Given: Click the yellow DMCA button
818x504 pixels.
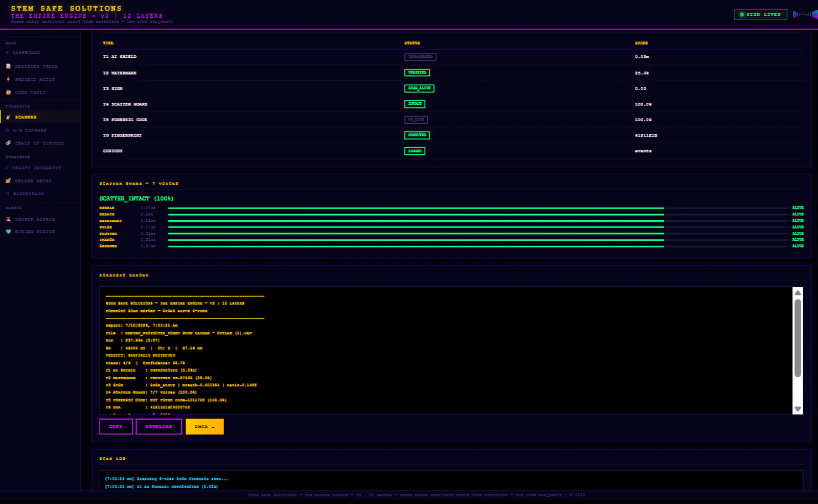Looking at the screenshot, I should click(204, 427).
